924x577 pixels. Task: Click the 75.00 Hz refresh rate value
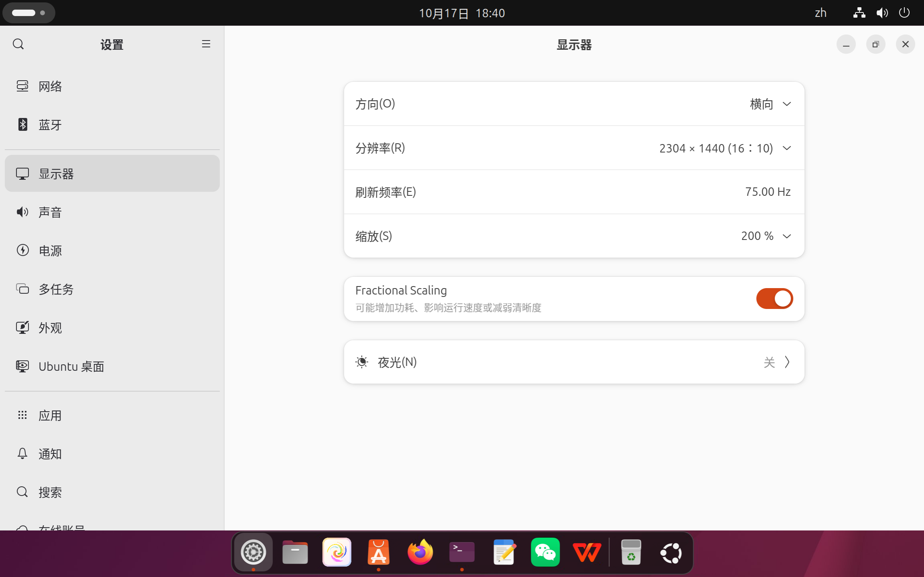[x=768, y=192]
